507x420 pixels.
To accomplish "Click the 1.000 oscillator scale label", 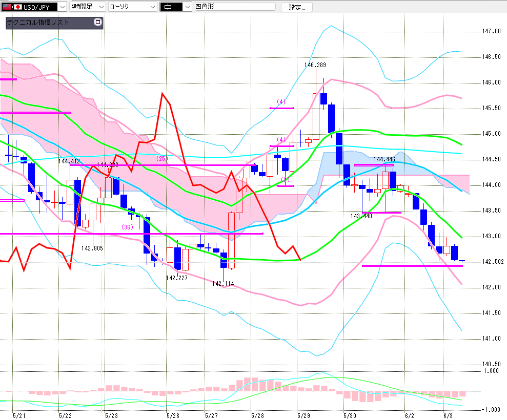I will [491, 371].
